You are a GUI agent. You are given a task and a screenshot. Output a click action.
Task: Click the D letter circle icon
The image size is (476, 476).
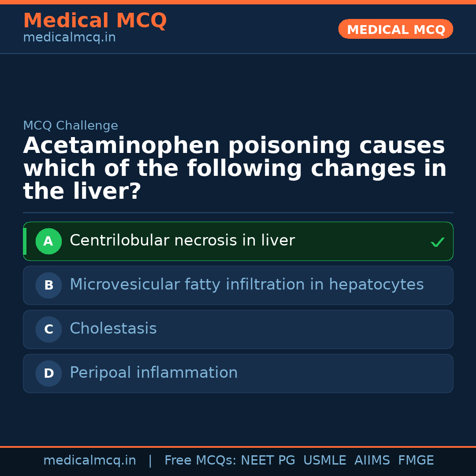pos(48,373)
